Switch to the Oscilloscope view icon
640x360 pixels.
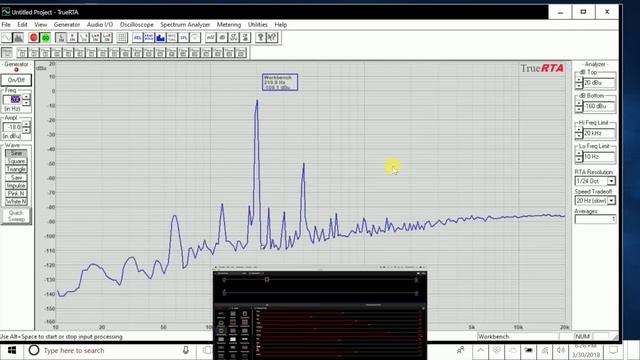click(7, 38)
